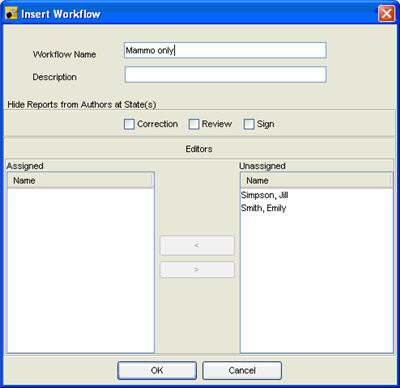This screenshot has width=400, height=388.
Task: Check the Sign checkbox
Action: [x=249, y=124]
